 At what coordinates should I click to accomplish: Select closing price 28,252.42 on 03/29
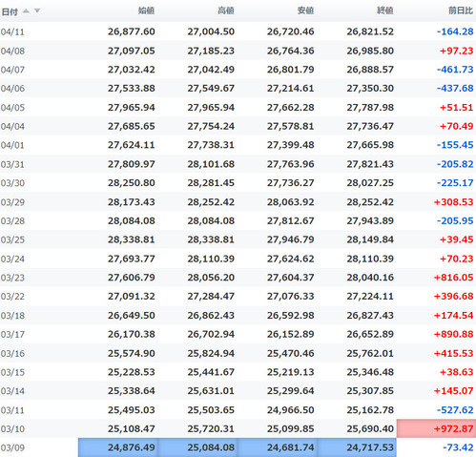(x=370, y=202)
